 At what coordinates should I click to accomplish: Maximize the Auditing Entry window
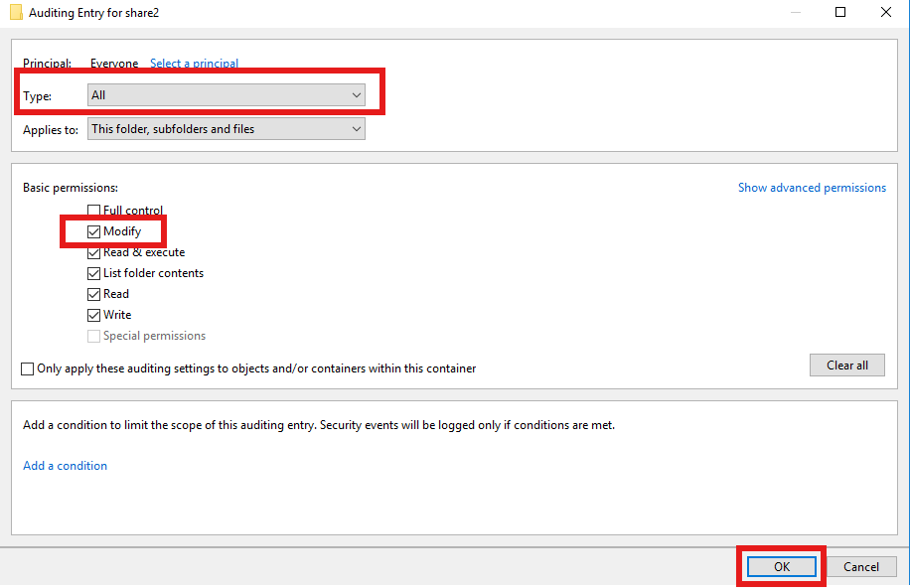coord(840,13)
